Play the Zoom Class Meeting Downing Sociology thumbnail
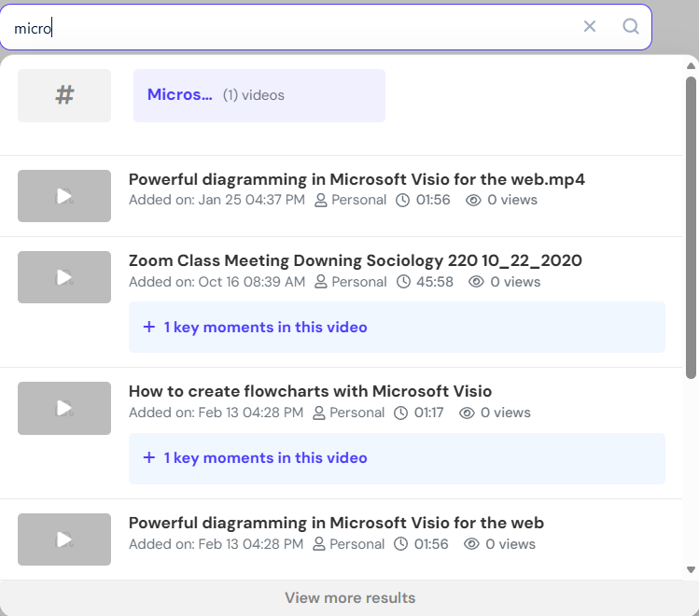The height and width of the screenshot is (616, 699). 64,277
